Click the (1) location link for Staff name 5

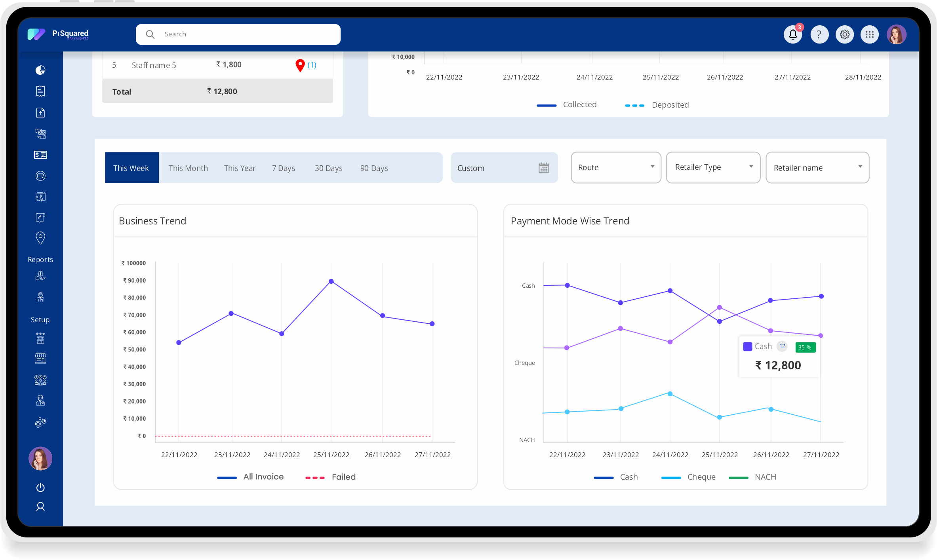312,65
